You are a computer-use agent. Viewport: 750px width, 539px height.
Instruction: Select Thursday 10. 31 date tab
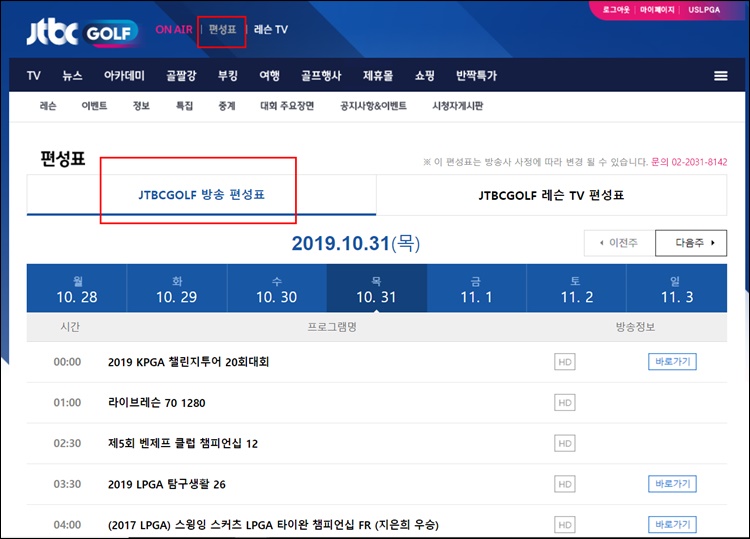376,288
